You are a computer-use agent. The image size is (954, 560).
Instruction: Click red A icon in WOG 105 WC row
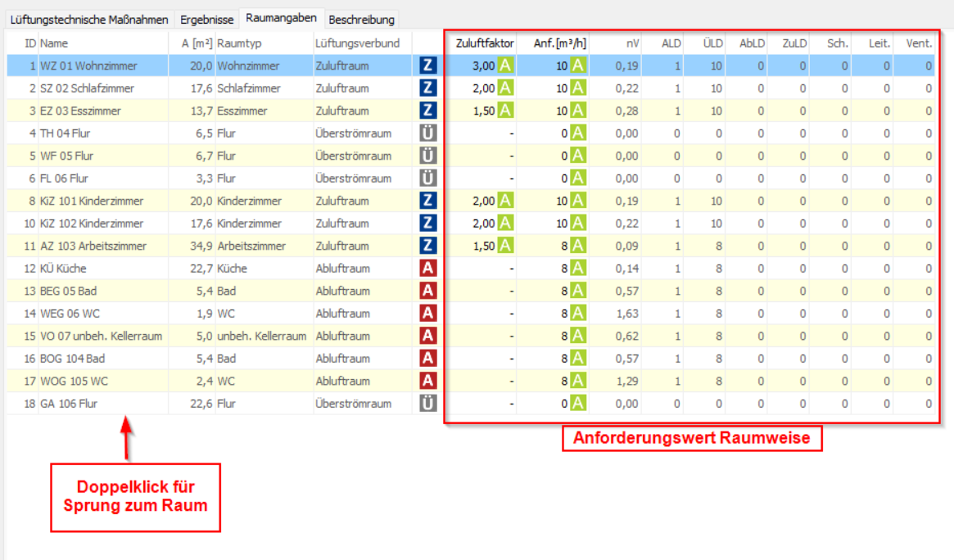[427, 381]
